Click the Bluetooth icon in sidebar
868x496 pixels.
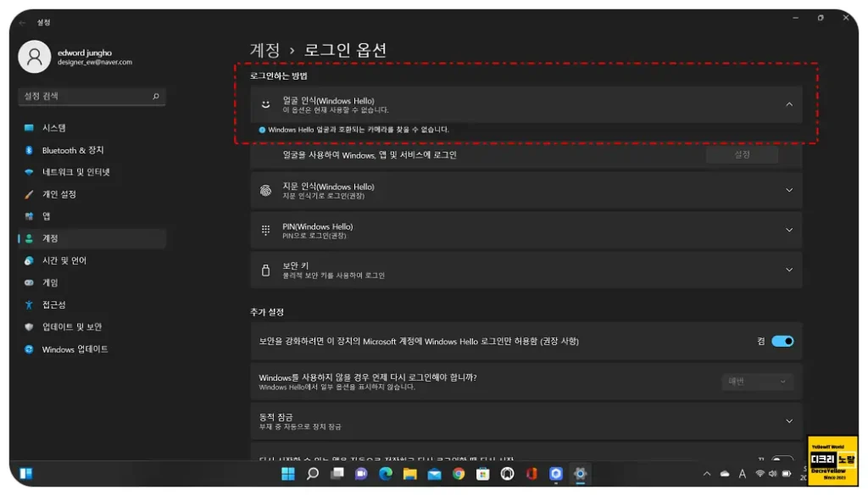[x=29, y=150]
